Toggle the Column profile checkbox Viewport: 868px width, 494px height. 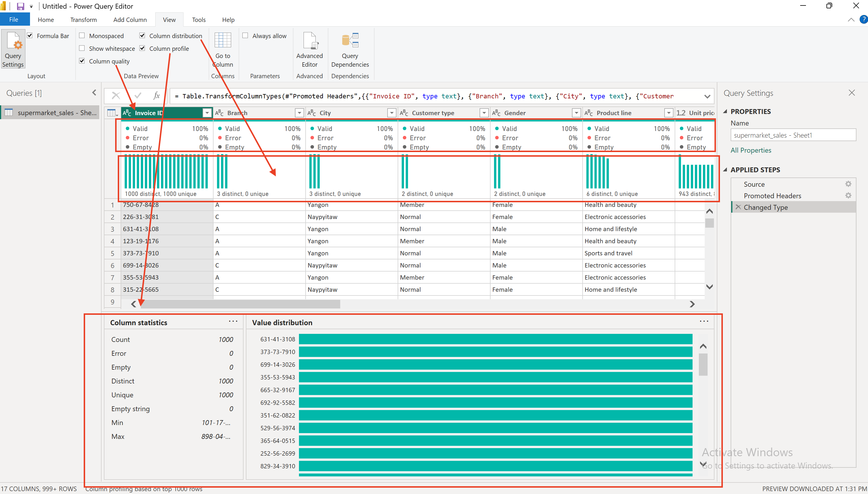[x=142, y=48]
